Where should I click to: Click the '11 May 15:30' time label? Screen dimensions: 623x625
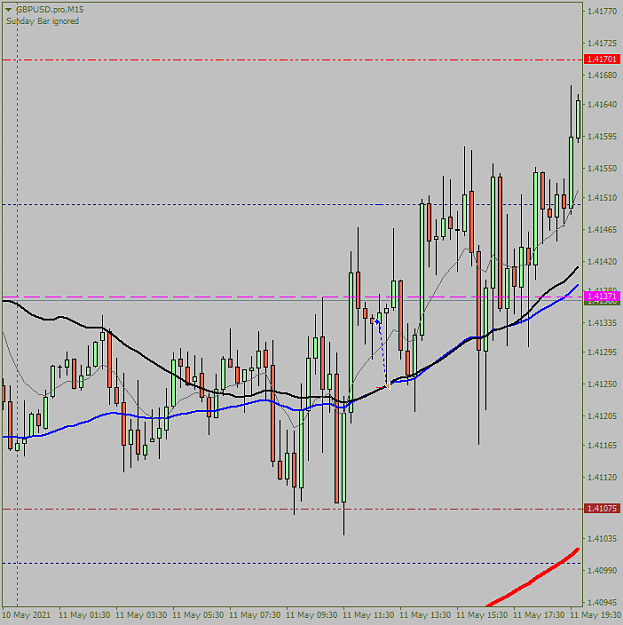(x=482, y=615)
